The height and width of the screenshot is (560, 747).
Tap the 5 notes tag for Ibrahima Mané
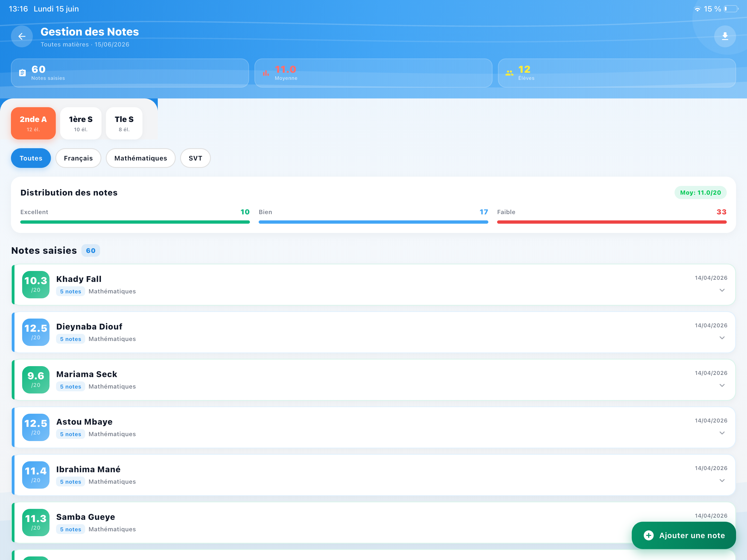pyautogui.click(x=71, y=482)
